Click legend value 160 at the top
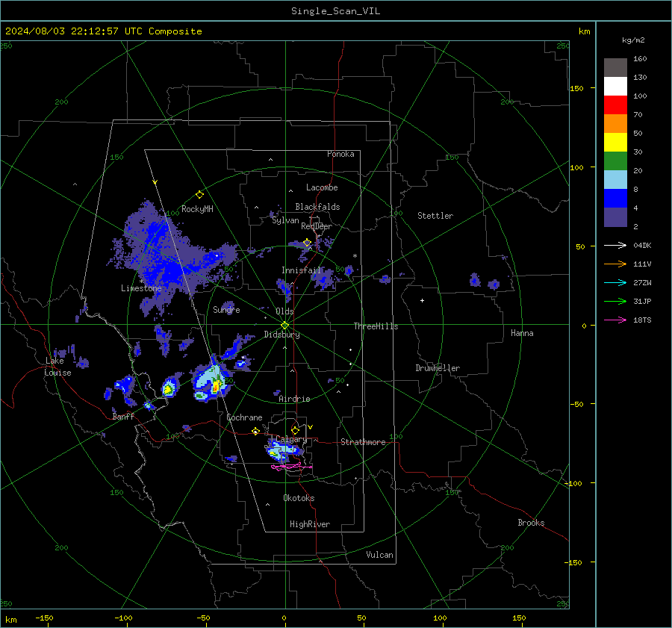 click(x=640, y=59)
